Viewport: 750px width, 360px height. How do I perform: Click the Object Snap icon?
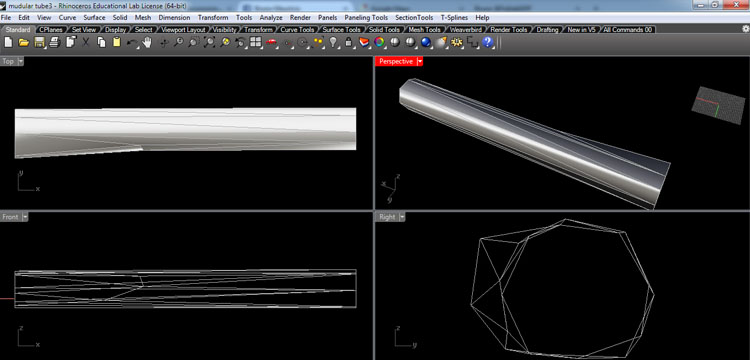[302, 43]
